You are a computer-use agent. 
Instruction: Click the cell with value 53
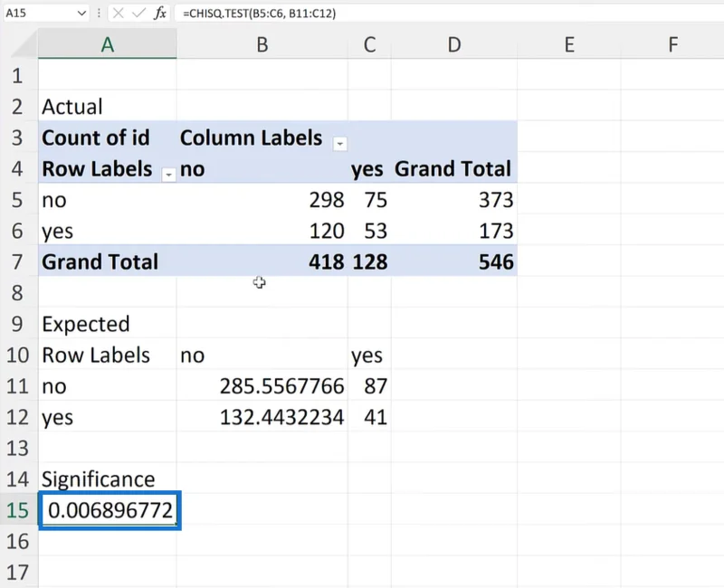click(369, 231)
